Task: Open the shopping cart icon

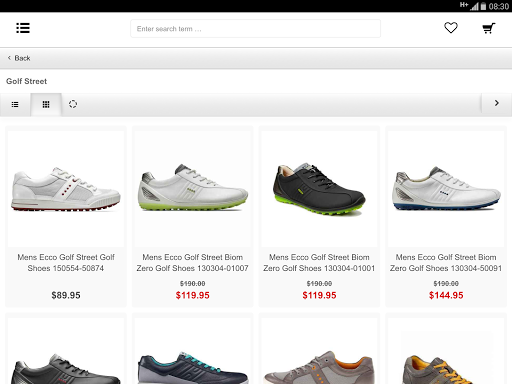Action: click(489, 28)
